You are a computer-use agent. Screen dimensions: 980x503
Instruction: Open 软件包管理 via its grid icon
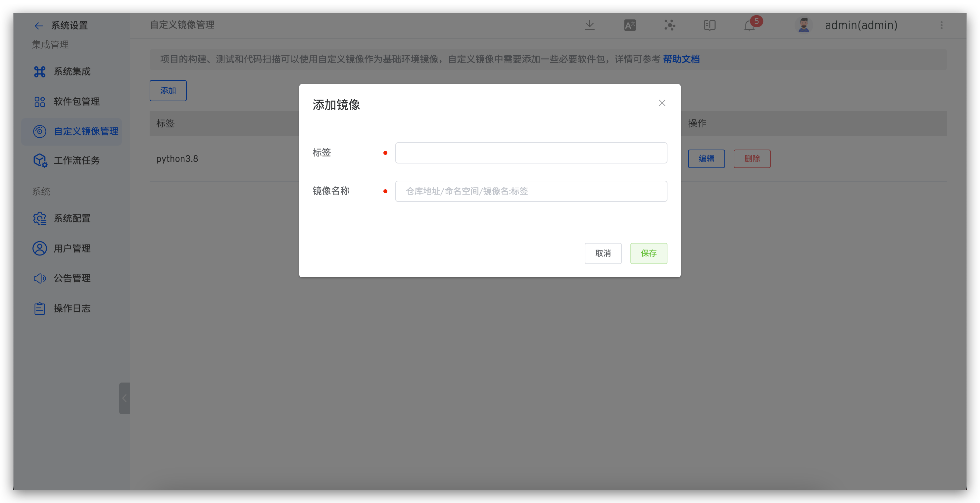tap(40, 102)
